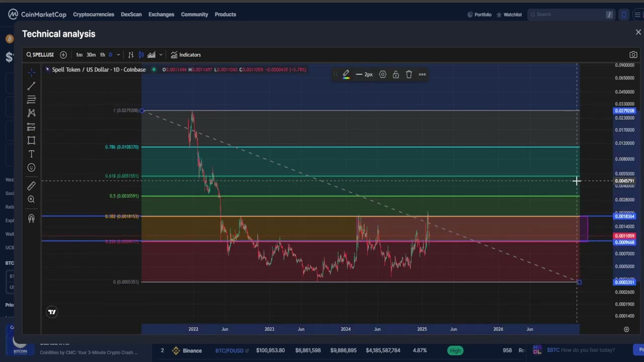Click the High liquidity badge
This screenshot has width=644, height=362.
pyautogui.click(x=455, y=350)
